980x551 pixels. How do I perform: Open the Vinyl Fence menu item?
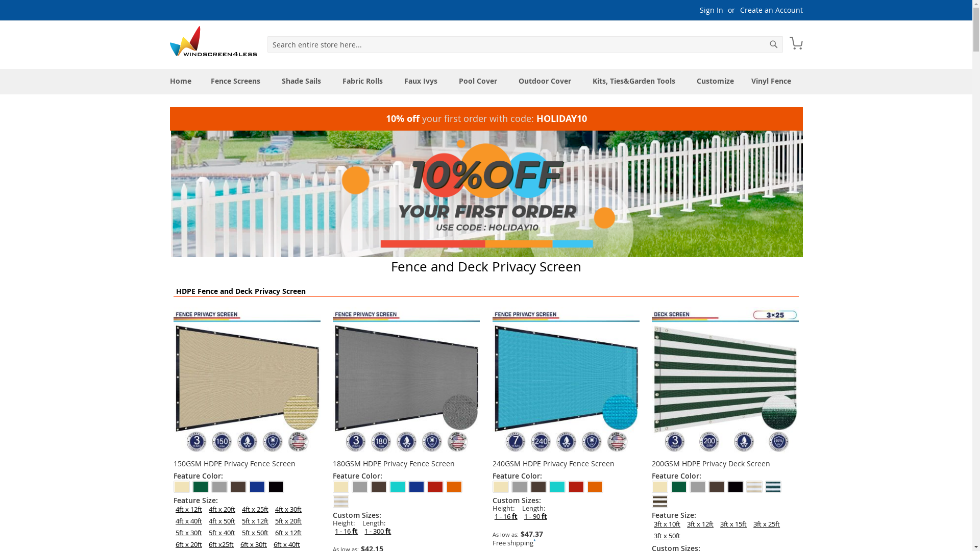click(x=771, y=81)
